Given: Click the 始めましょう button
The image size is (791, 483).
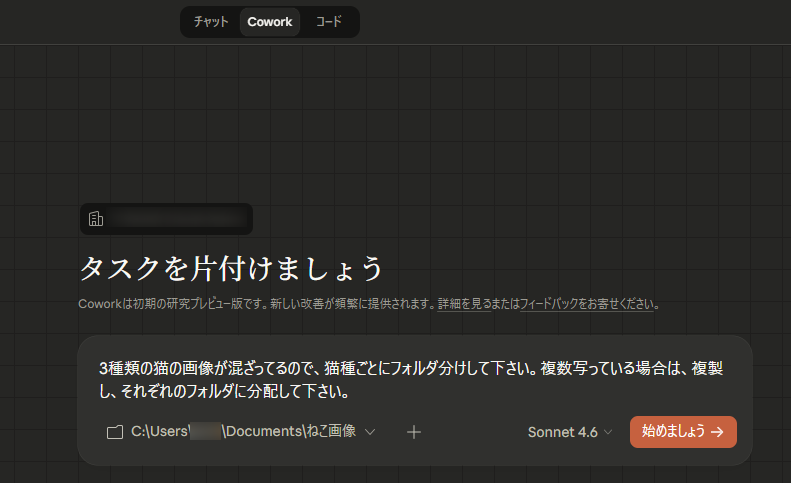Looking at the screenshot, I should (x=683, y=432).
